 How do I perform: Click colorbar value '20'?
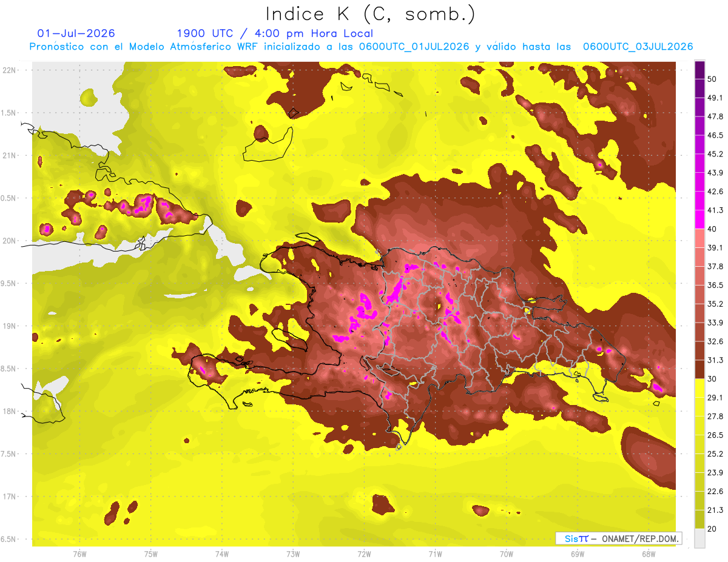click(712, 529)
